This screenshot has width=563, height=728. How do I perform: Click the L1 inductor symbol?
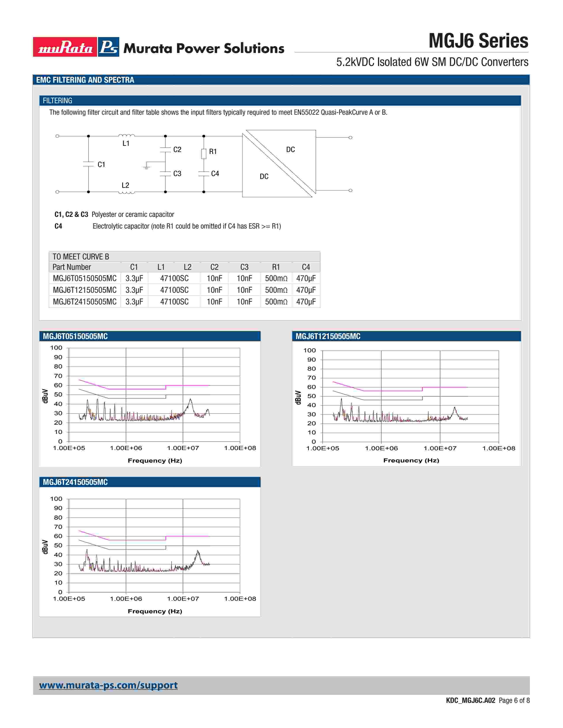(127, 135)
